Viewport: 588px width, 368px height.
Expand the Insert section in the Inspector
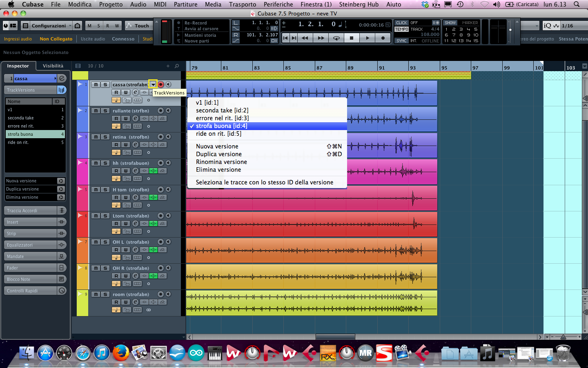tap(35, 222)
